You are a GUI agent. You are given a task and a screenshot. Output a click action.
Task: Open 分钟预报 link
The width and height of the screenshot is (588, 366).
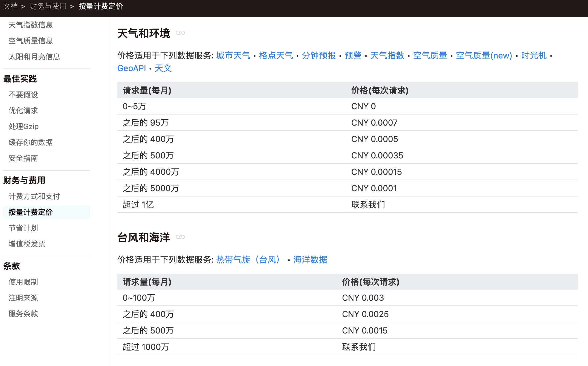[319, 56]
